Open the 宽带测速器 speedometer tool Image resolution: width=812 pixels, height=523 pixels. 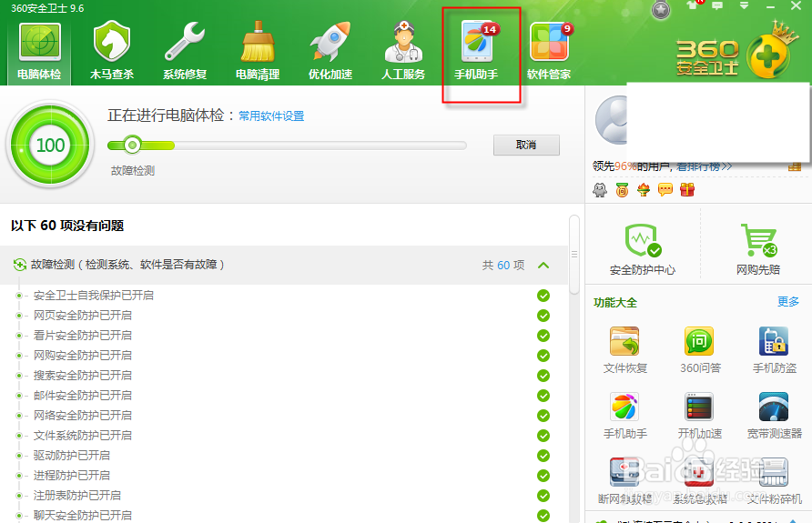(x=774, y=416)
